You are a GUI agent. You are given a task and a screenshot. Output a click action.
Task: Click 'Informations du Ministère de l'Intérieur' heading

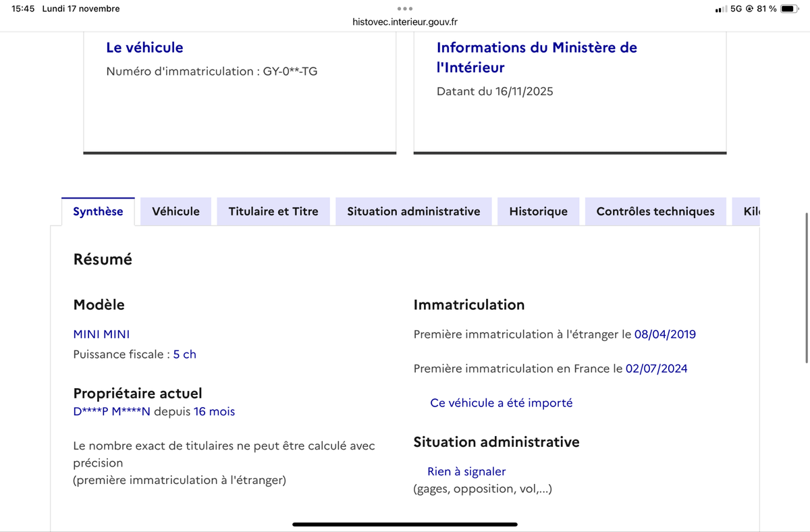(537, 57)
